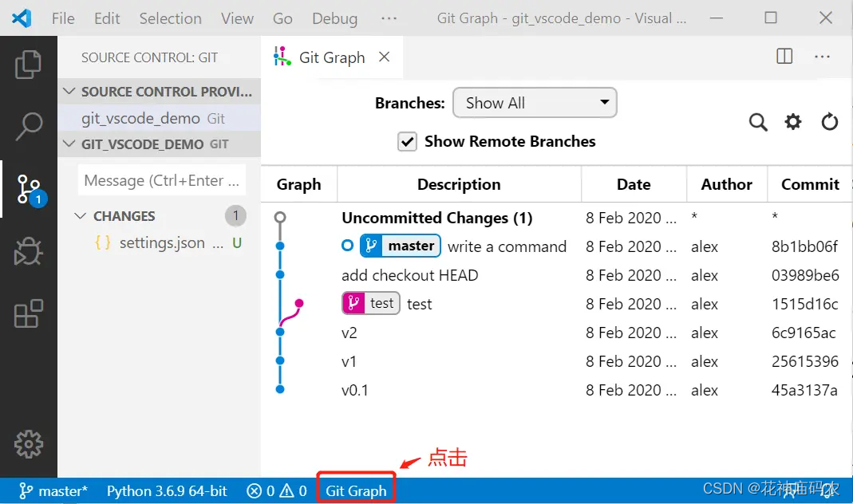
Task: Open Git Graph settings gear
Action: click(793, 121)
